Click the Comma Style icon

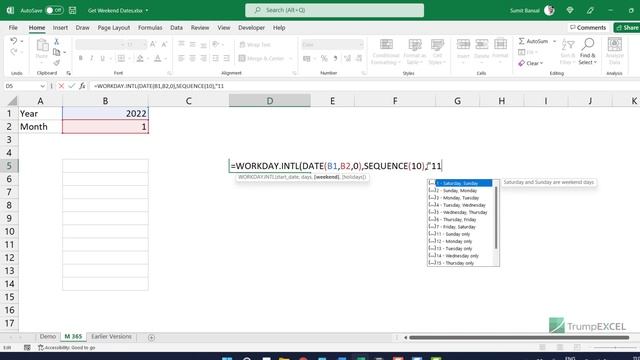point(335,59)
